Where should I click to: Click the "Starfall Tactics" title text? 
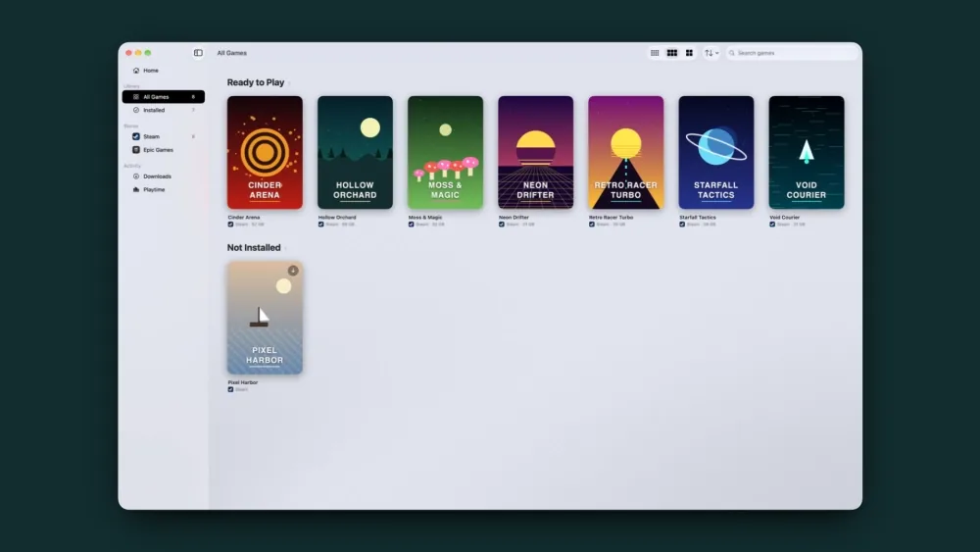(x=698, y=218)
